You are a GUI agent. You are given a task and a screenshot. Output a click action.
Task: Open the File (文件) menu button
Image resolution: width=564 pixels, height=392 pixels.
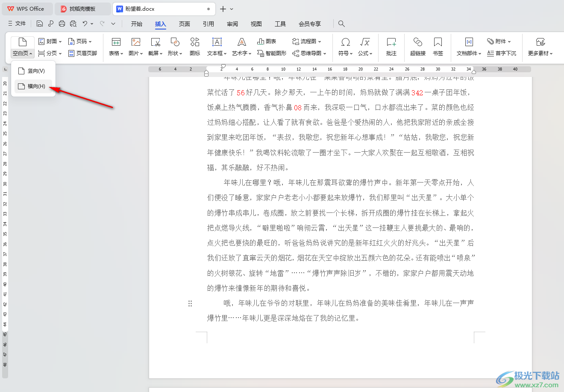(17, 24)
